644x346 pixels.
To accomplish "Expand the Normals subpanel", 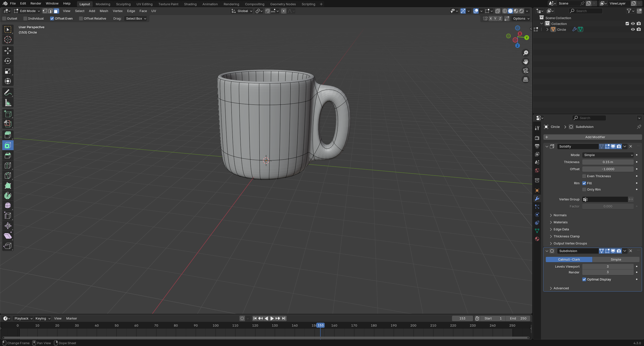I will coord(560,215).
